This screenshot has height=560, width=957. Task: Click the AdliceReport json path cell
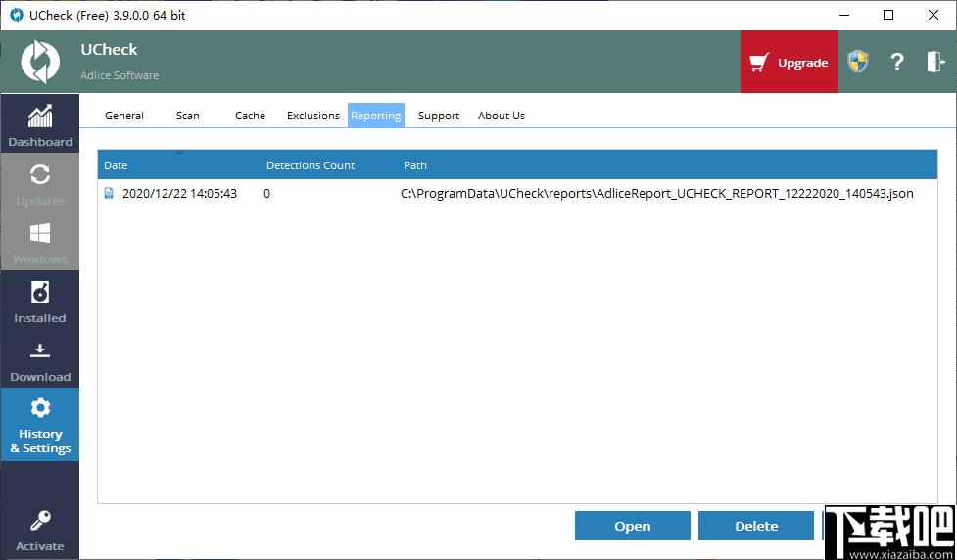(657, 194)
